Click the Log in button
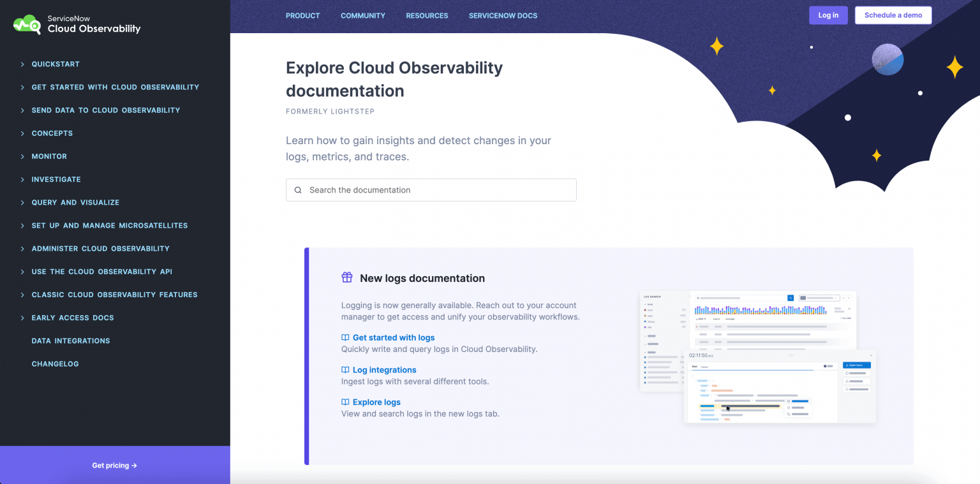 click(x=828, y=15)
